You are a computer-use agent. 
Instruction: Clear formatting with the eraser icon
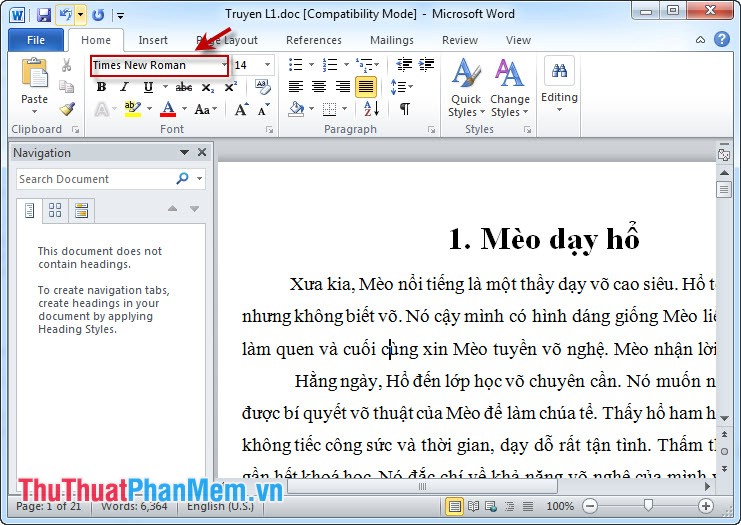[263, 86]
